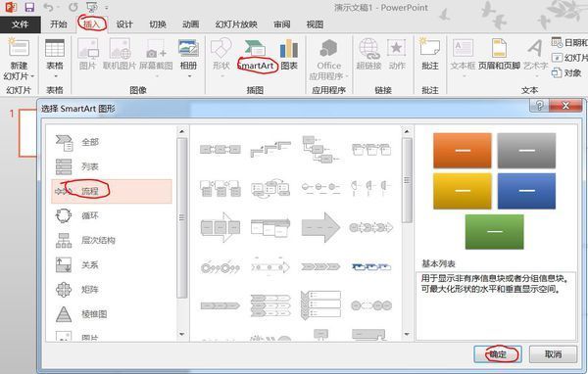Click the 确定 button
This screenshot has height=374, width=588.
[x=498, y=354]
